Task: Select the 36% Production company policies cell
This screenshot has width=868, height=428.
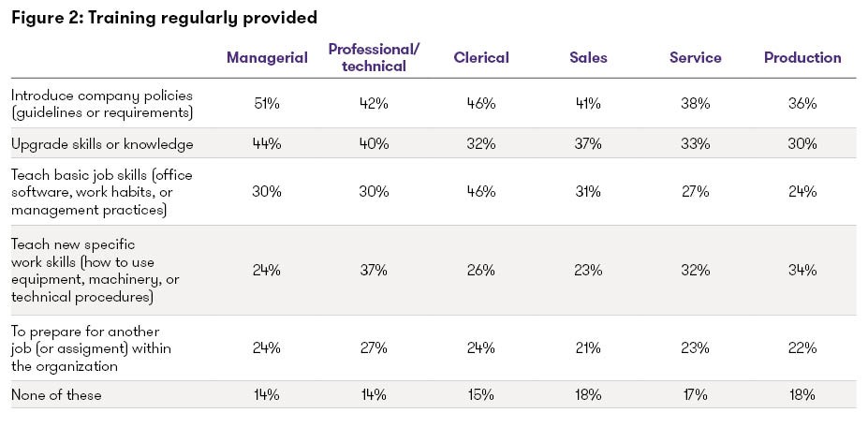Action: [802, 103]
